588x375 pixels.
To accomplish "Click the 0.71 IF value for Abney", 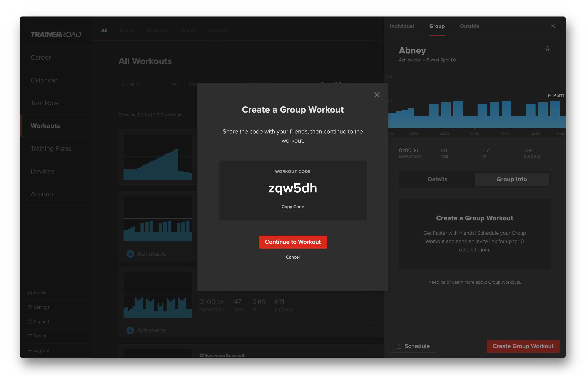I will click(x=486, y=150).
